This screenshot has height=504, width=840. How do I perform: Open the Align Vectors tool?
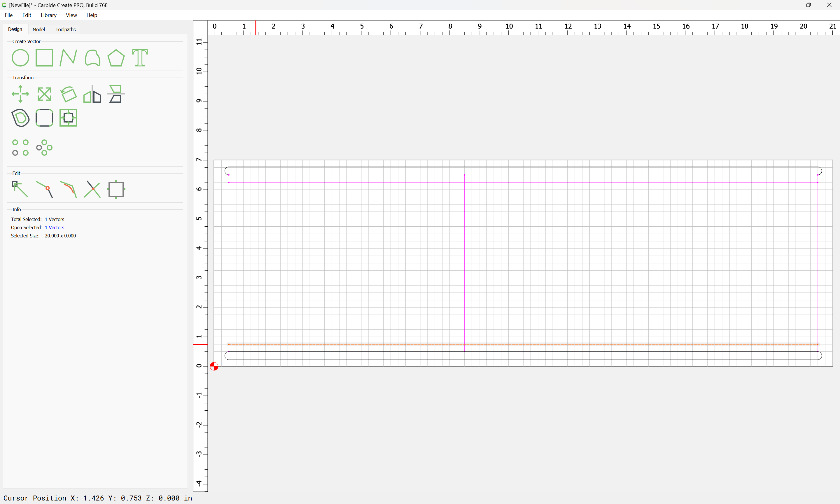pyautogui.click(x=116, y=94)
